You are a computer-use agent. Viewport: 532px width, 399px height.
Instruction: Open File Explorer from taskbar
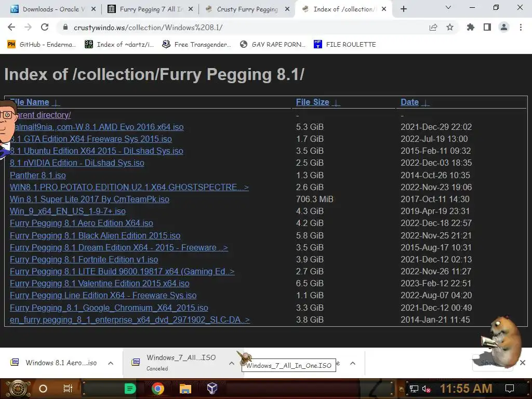[185, 389]
